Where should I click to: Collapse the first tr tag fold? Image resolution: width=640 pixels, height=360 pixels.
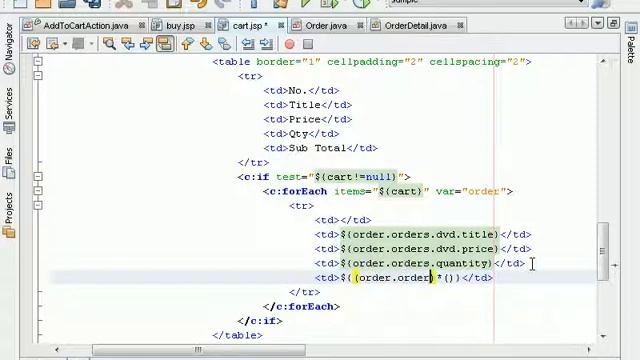click(x=38, y=76)
